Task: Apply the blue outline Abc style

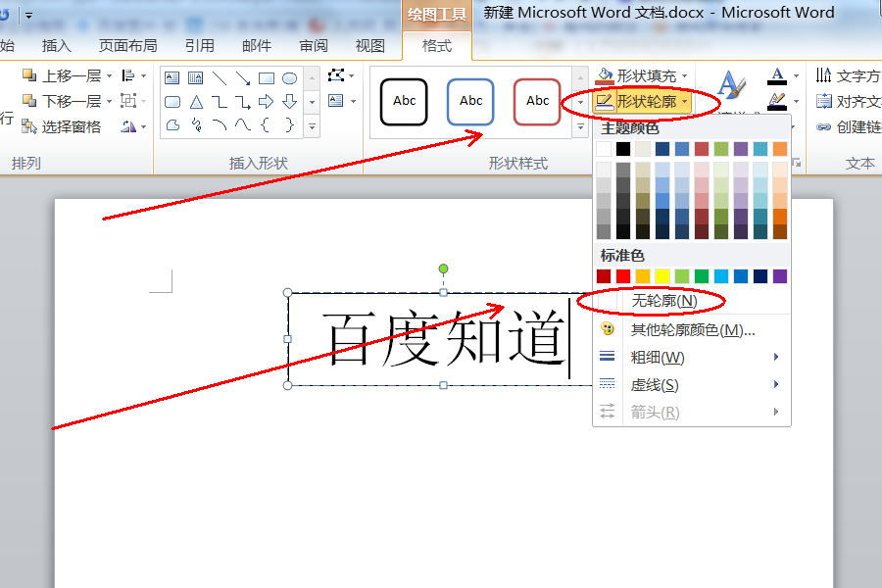Action: pyautogui.click(x=470, y=101)
